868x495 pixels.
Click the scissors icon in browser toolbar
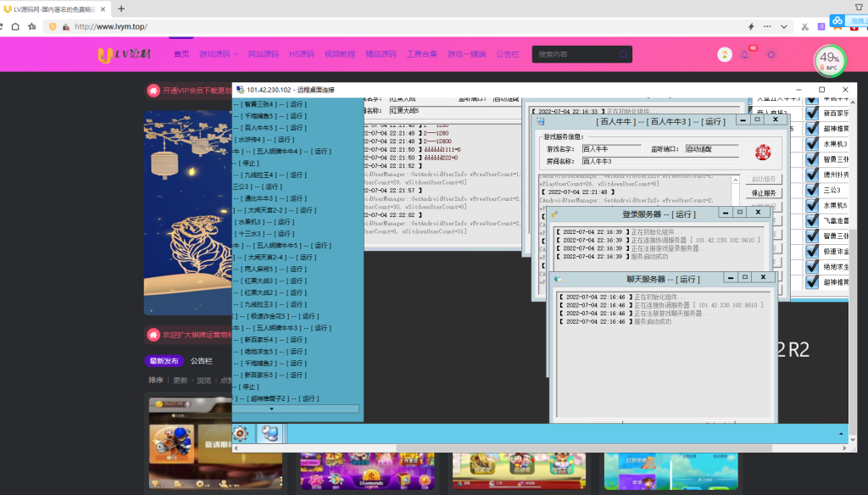[804, 26]
